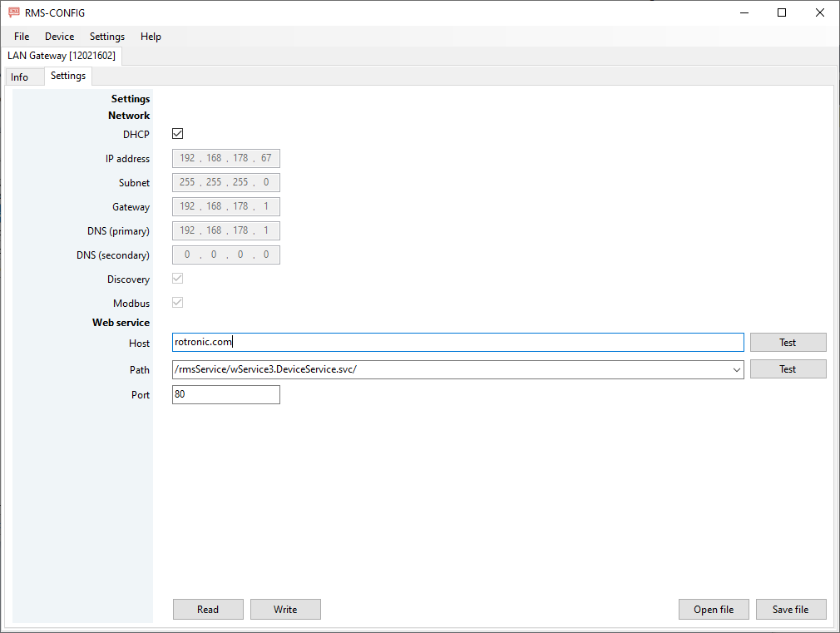Click the RMS-CONFIG app icon in title bar

pyautogui.click(x=14, y=12)
